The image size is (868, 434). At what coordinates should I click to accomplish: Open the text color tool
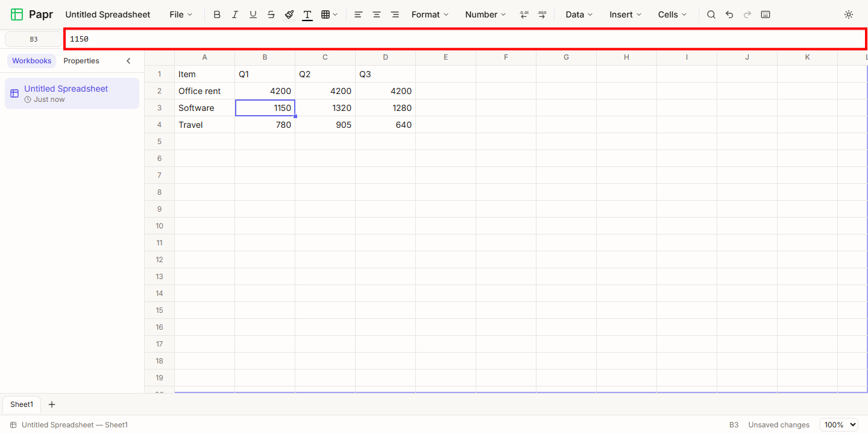(307, 14)
